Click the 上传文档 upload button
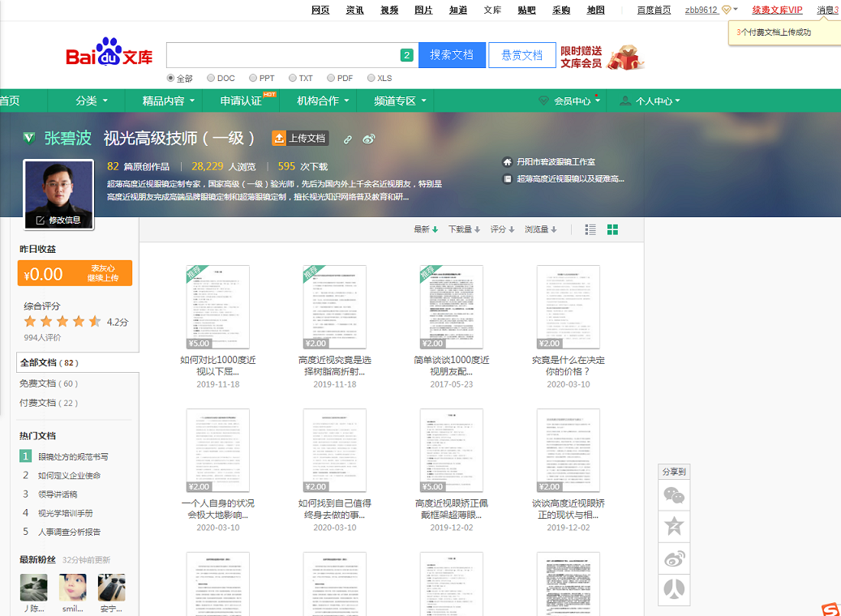This screenshot has height=616, width=841. pyautogui.click(x=300, y=139)
